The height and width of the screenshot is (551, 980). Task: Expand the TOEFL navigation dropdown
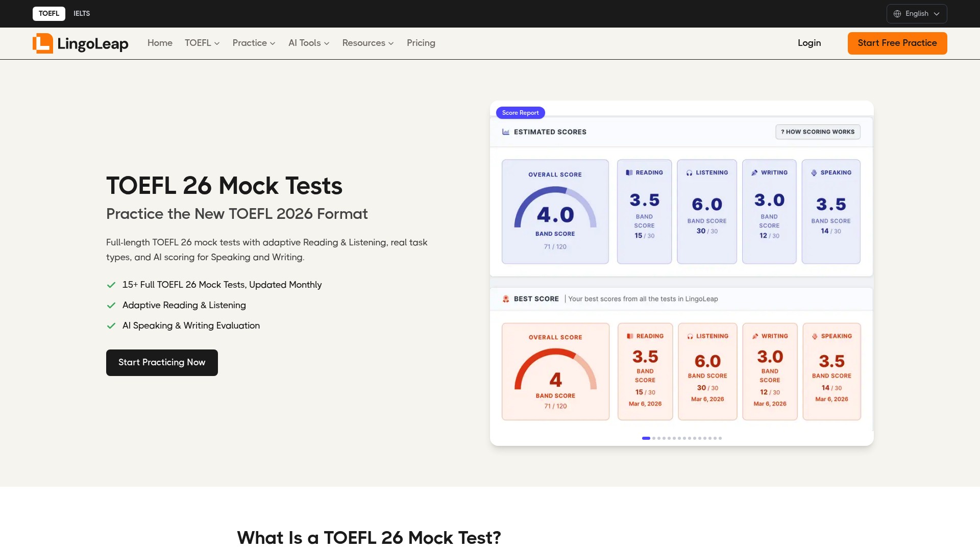(202, 43)
